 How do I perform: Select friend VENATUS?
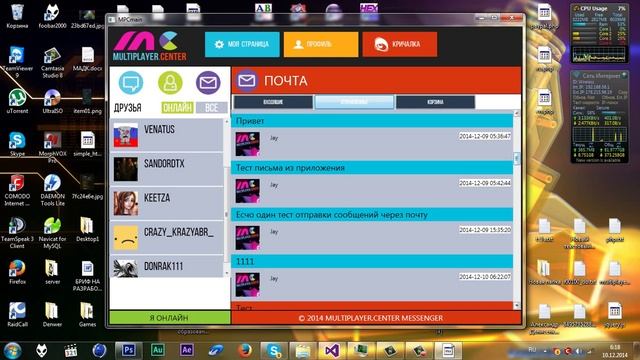click(167, 135)
